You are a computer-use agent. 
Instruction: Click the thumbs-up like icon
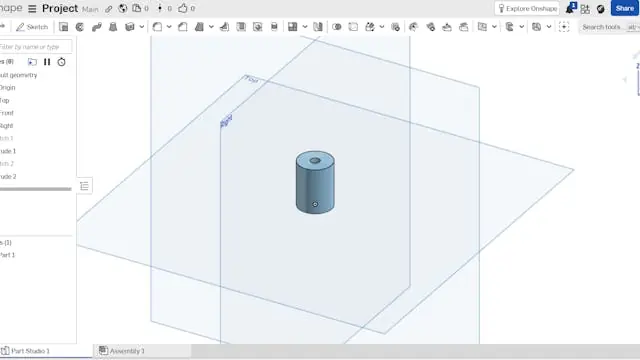[x=182, y=8]
